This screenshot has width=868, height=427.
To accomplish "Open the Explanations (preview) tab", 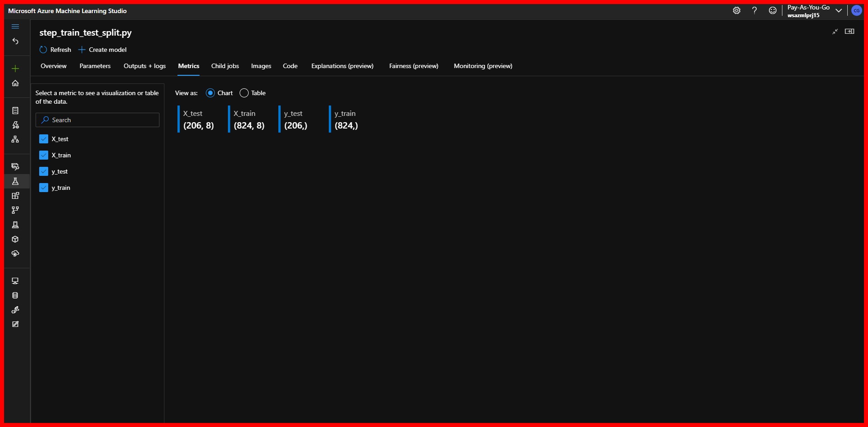I will tap(342, 66).
